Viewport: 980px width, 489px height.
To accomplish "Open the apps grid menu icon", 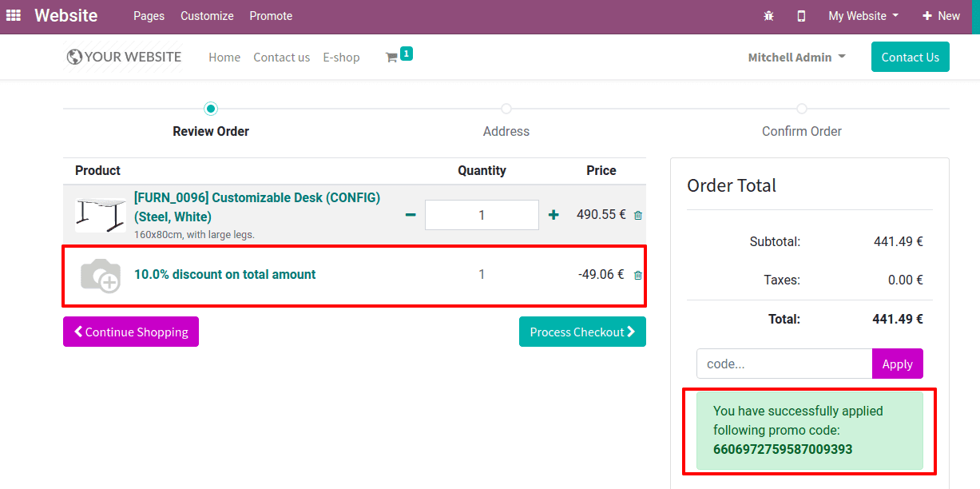I will [14, 15].
